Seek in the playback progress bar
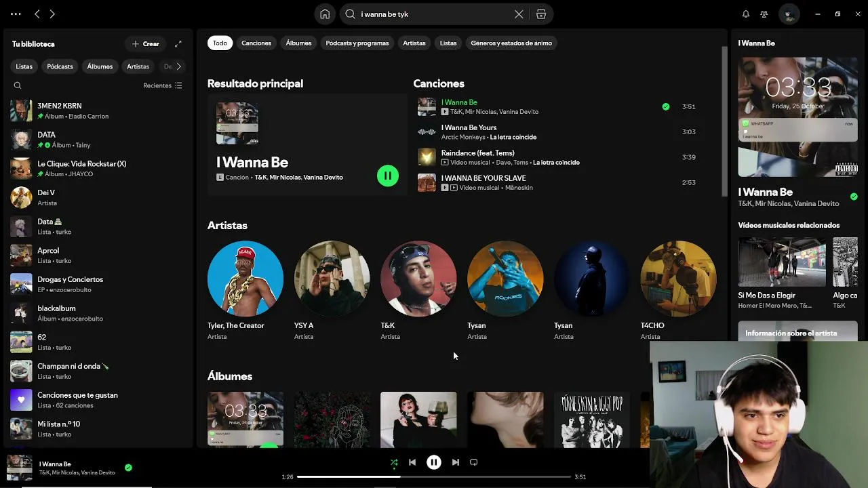 pyautogui.click(x=434, y=476)
